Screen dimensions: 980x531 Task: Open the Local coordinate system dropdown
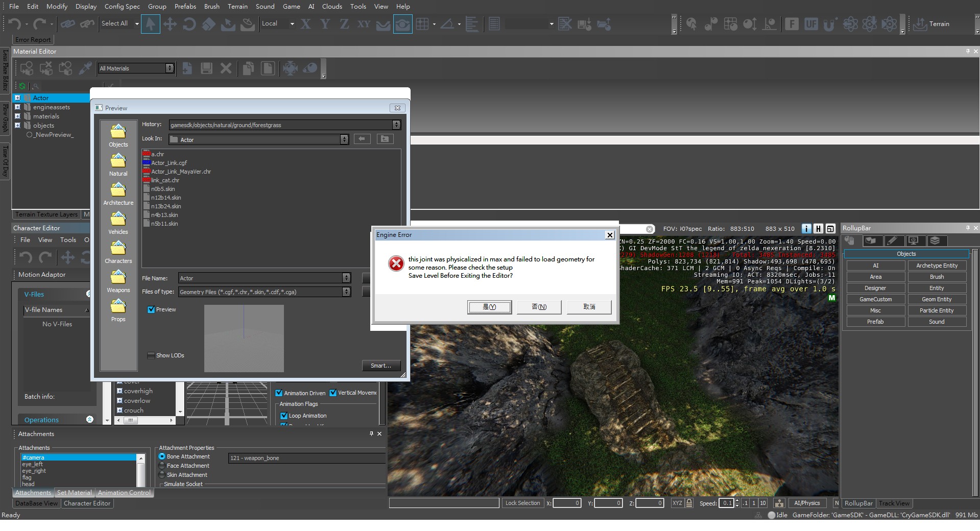[292, 23]
